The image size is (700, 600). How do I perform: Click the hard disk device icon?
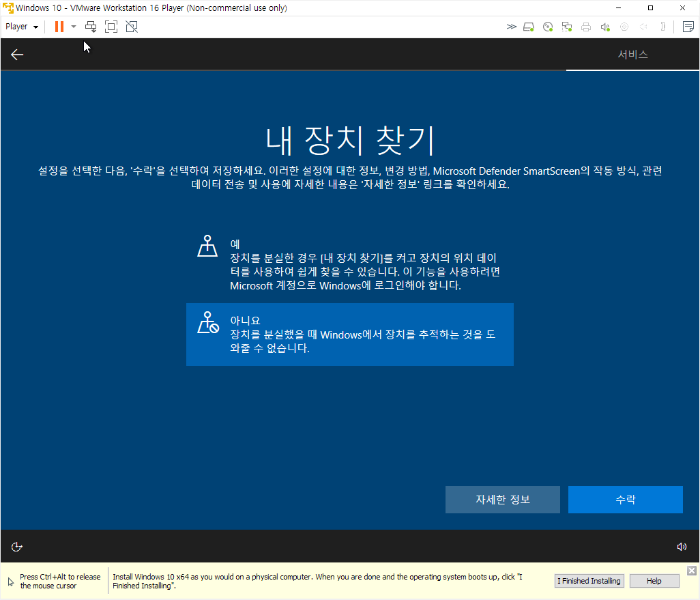pos(529,27)
